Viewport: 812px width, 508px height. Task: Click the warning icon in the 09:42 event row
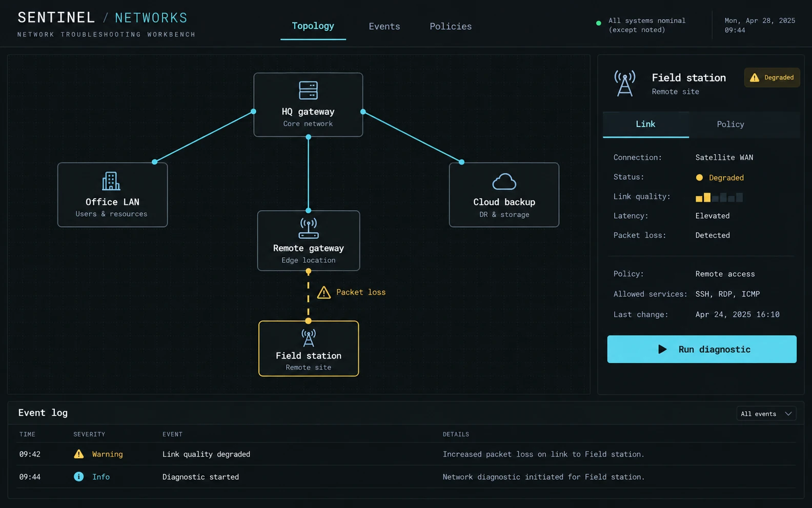[78, 454]
